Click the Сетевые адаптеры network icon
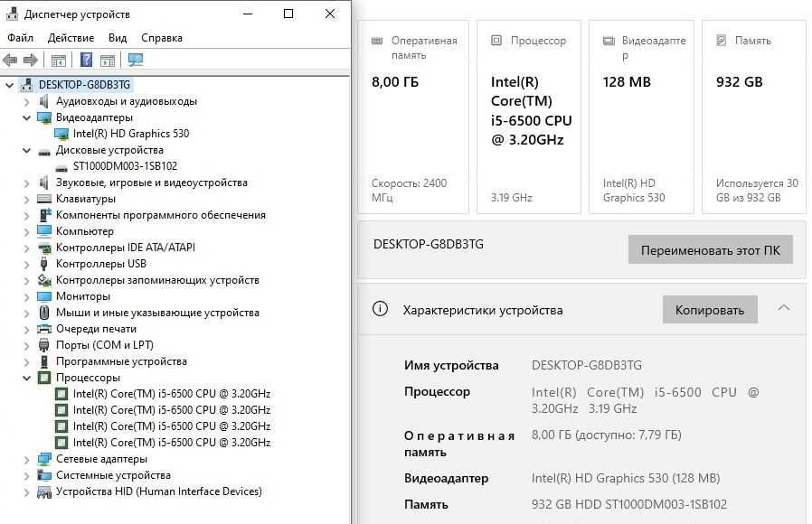 click(x=44, y=459)
